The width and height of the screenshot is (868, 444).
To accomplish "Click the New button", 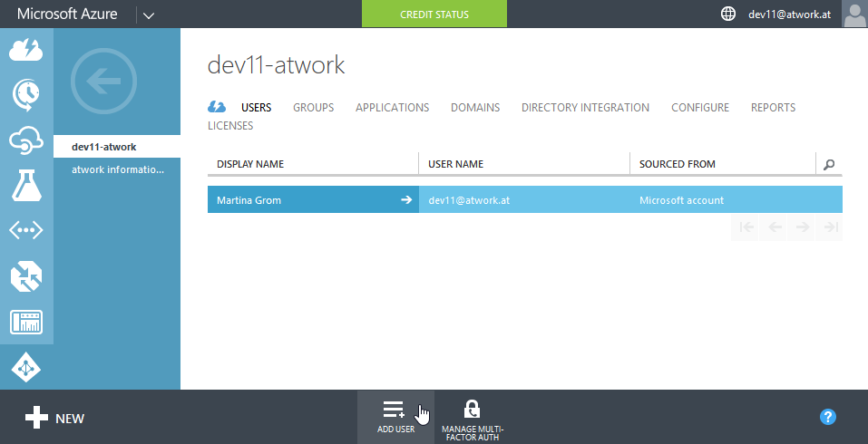I will [54, 418].
